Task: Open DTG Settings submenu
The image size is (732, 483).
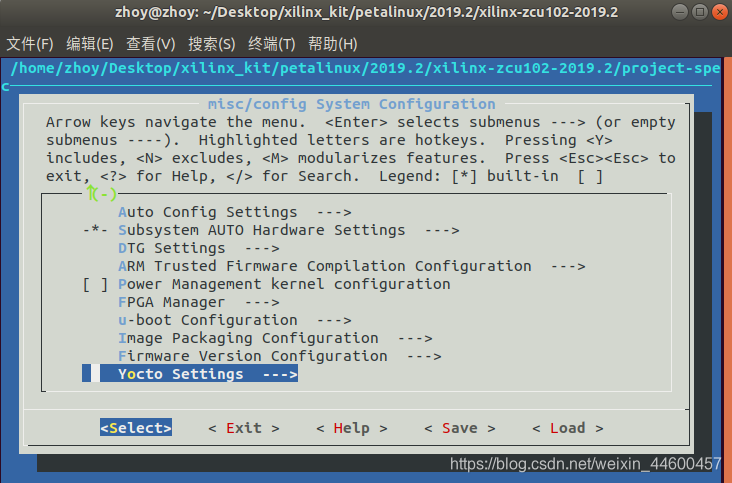Action: (x=199, y=248)
